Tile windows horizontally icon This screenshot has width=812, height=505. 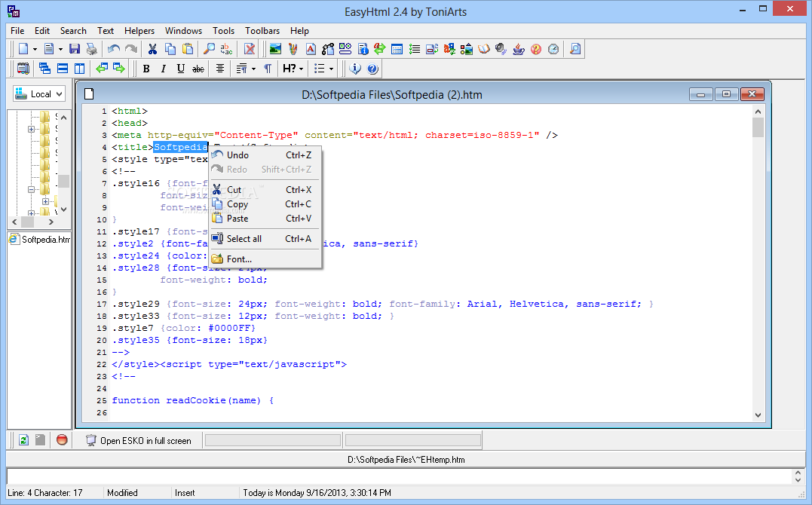tap(62, 69)
